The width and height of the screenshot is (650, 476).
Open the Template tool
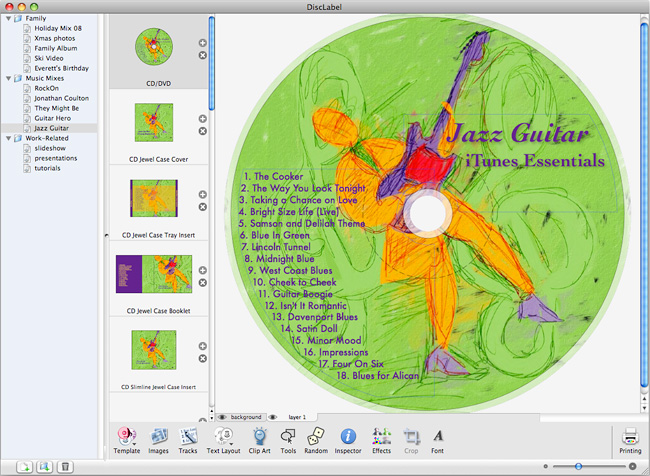(x=126, y=440)
